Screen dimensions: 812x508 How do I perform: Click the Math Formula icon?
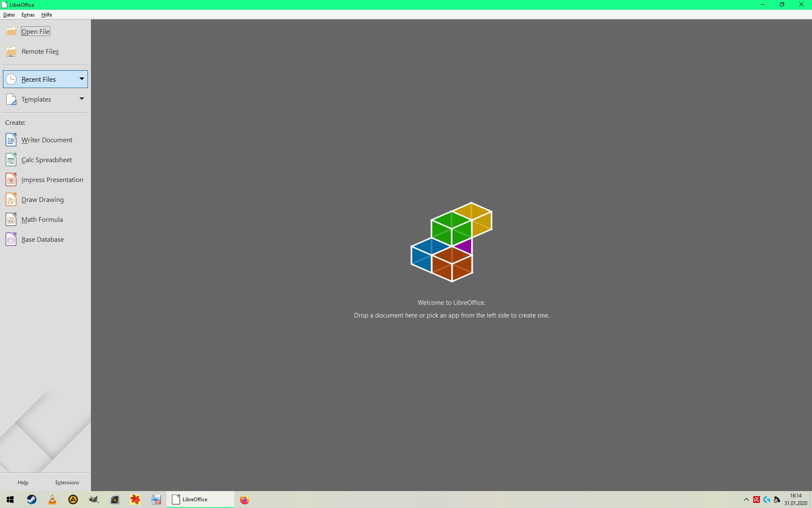11,219
